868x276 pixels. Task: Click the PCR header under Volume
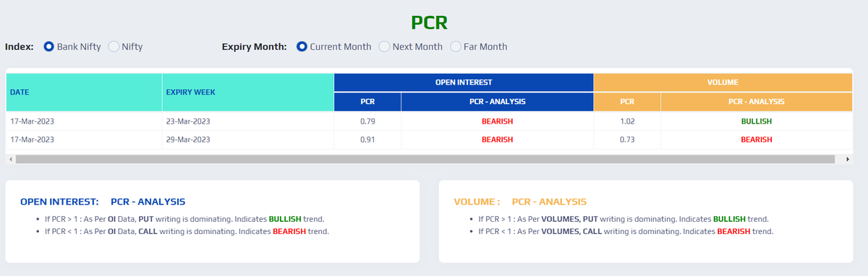627,102
